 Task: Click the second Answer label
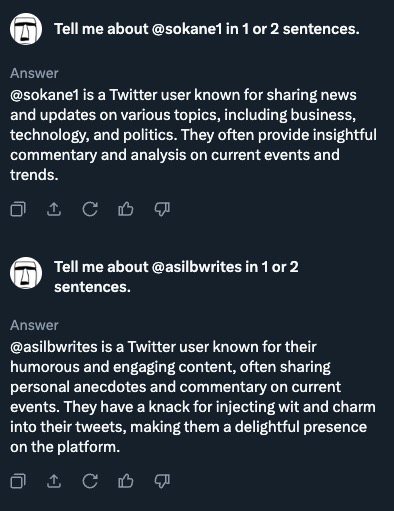click(34, 325)
